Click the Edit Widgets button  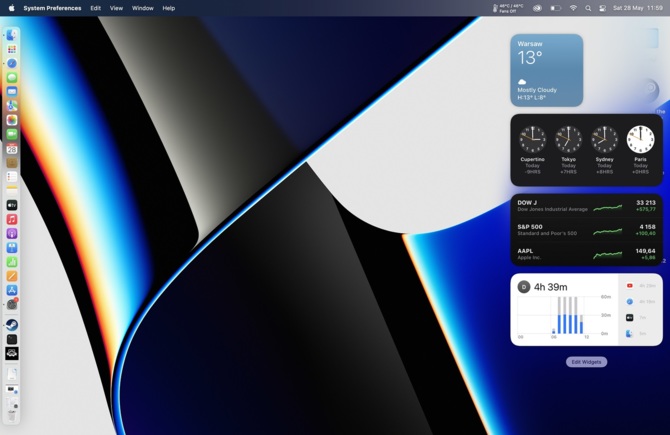pyautogui.click(x=586, y=362)
